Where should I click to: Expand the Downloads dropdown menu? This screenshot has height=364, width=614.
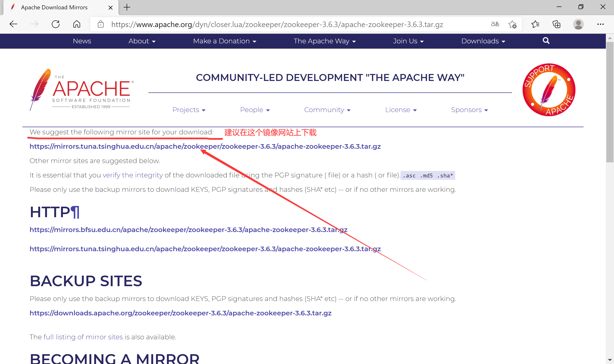point(483,41)
